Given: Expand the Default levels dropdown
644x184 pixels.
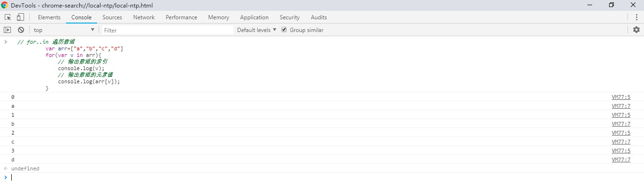Looking at the screenshot, I should coord(256,30).
